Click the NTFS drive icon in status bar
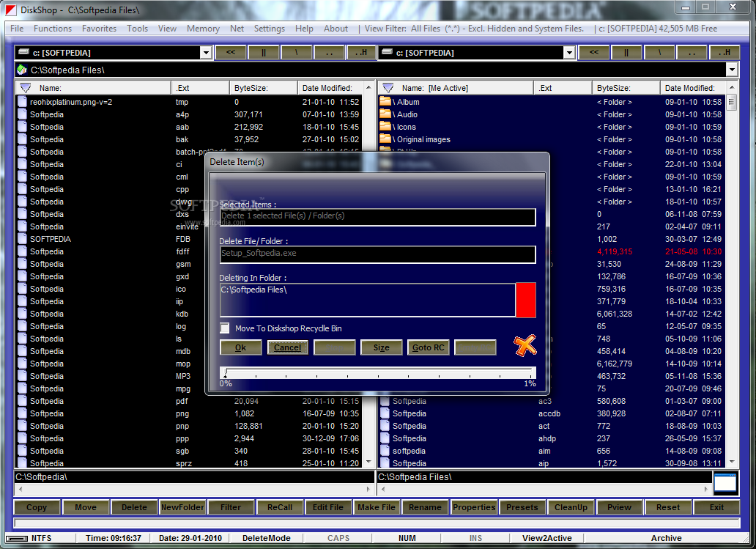The image size is (756, 549). 18,539
